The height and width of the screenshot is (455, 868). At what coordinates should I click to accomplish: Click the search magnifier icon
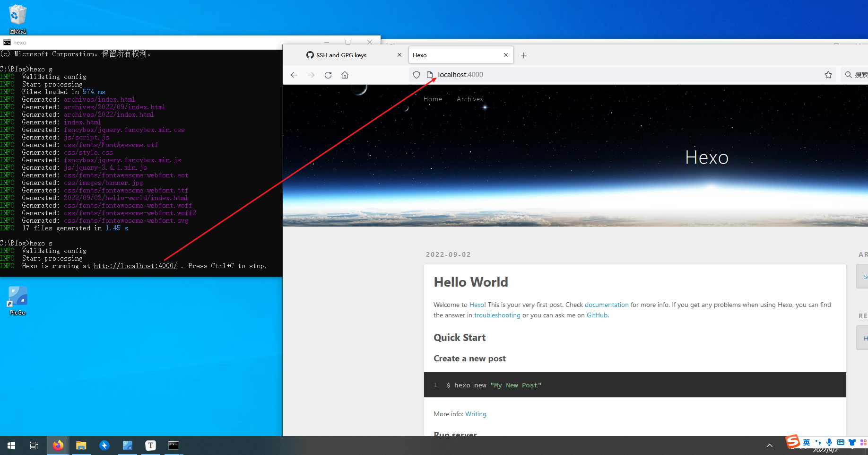[849, 75]
